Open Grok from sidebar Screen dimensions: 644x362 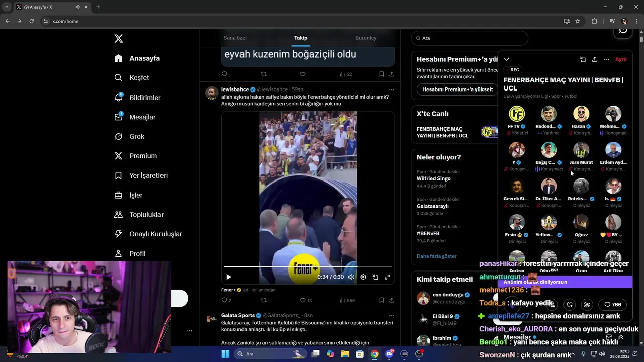point(129,136)
